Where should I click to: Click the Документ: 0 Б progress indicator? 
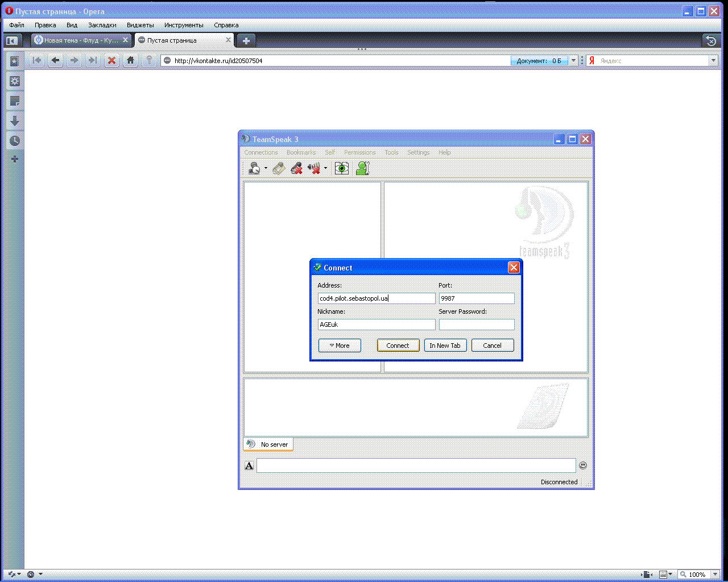(539, 61)
